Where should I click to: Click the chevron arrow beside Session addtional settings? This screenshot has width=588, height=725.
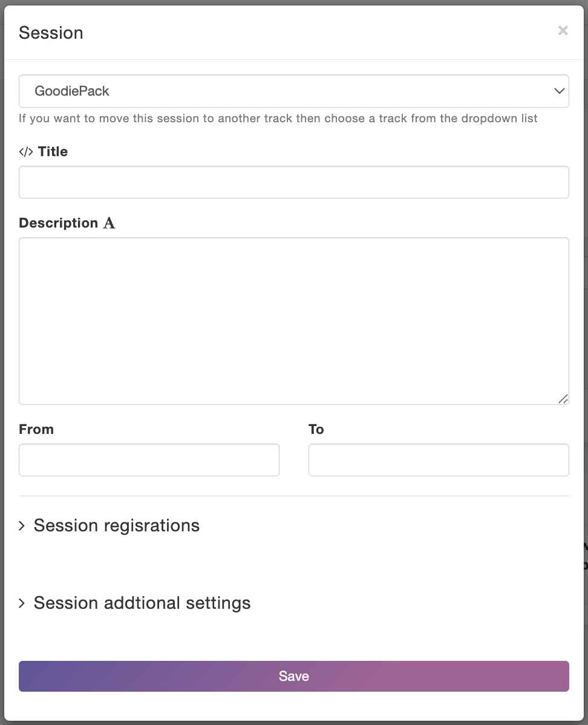point(22,603)
